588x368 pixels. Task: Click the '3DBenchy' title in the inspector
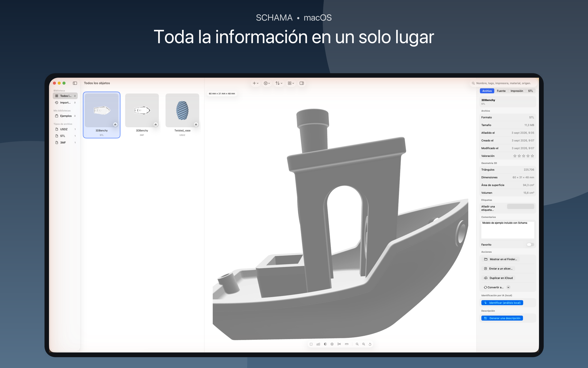pos(488,100)
